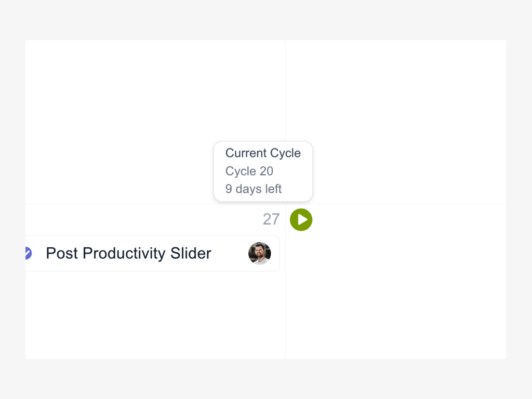Click the word Post in the task title
Image resolution: width=532 pixels, height=399 pixels.
(x=62, y=254)
